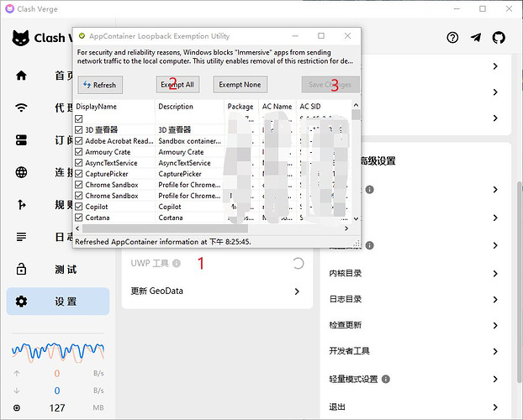Click the Loopback Exemption Utility title icon
This screenshot has height=420, width=523.
tap(82, 35)
